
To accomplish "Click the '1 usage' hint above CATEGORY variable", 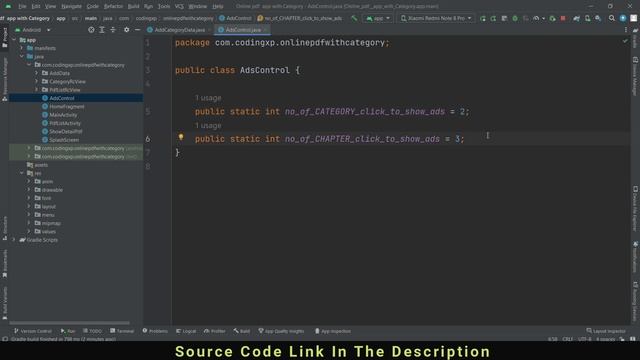I will (208, 98).
